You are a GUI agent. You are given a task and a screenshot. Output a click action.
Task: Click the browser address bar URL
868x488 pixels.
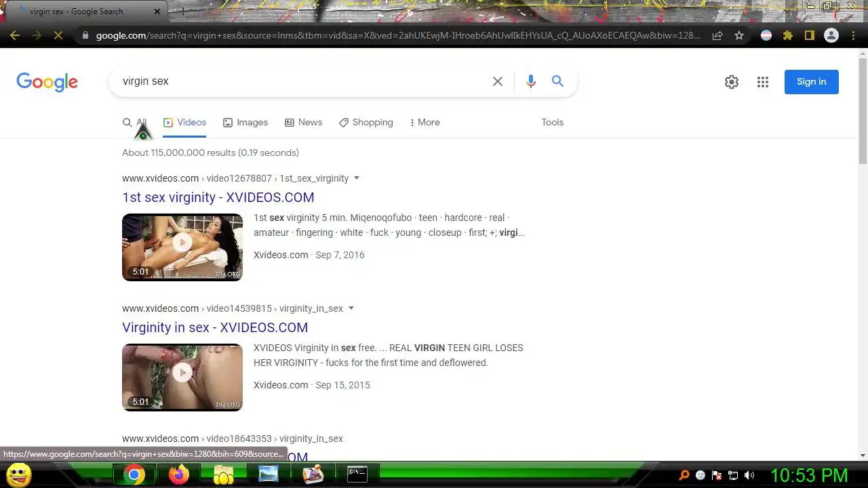(x=398, y=35)
